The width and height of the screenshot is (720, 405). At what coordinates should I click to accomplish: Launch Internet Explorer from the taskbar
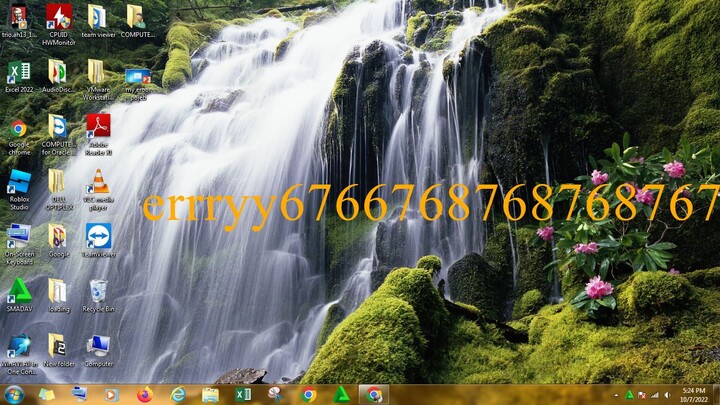(178, 395)
